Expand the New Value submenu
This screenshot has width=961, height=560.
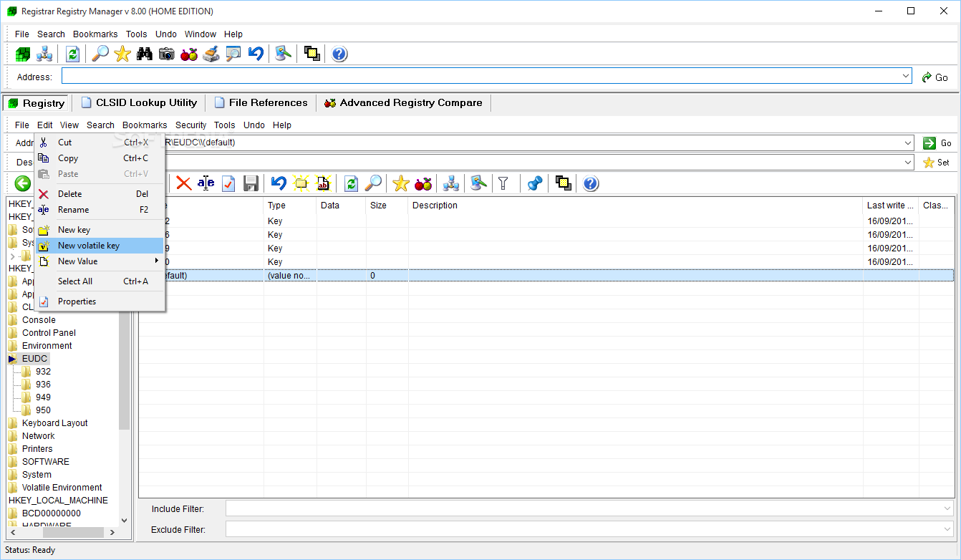coord(100,261)
